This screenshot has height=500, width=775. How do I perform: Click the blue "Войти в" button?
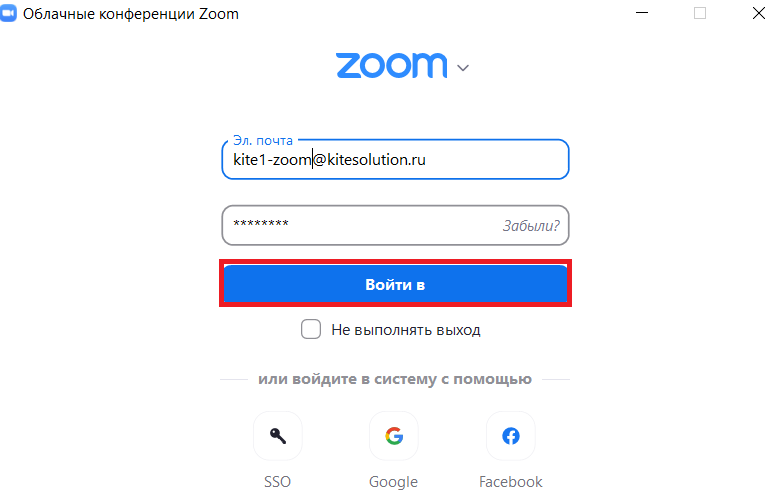point(395,284)
